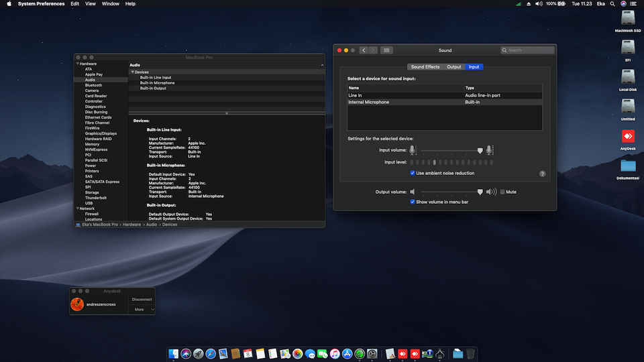Open the Help menu

click(x=130, y=4)
